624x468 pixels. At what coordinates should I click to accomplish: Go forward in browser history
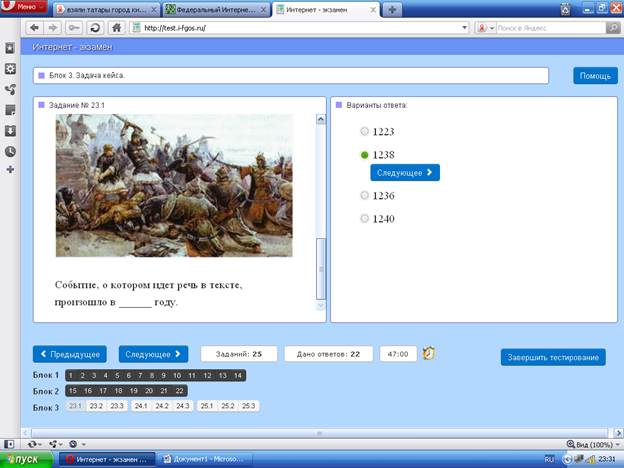tap(53, 28)
